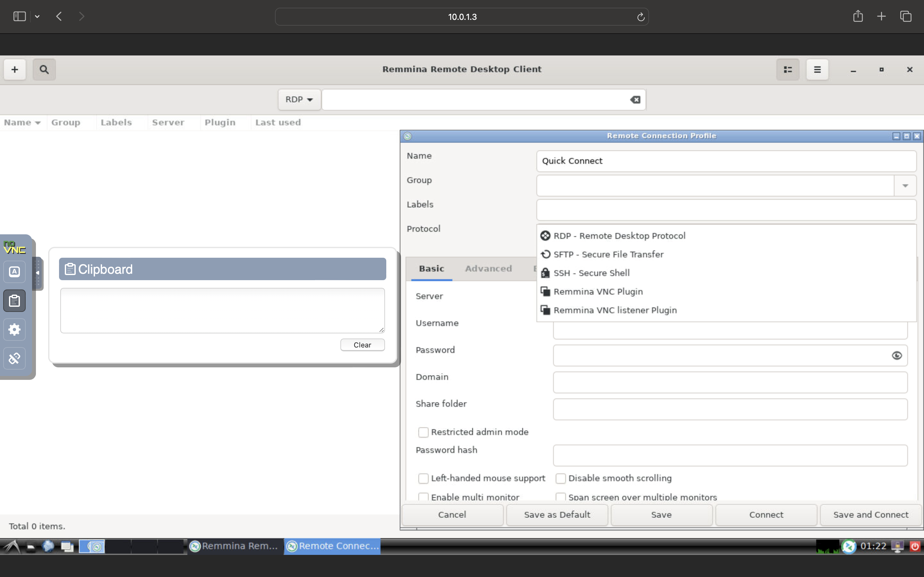This screenshot has height=577, width=924.
Task: Click the plus icon to add connection profile
Action: click(x=14, y=70)
